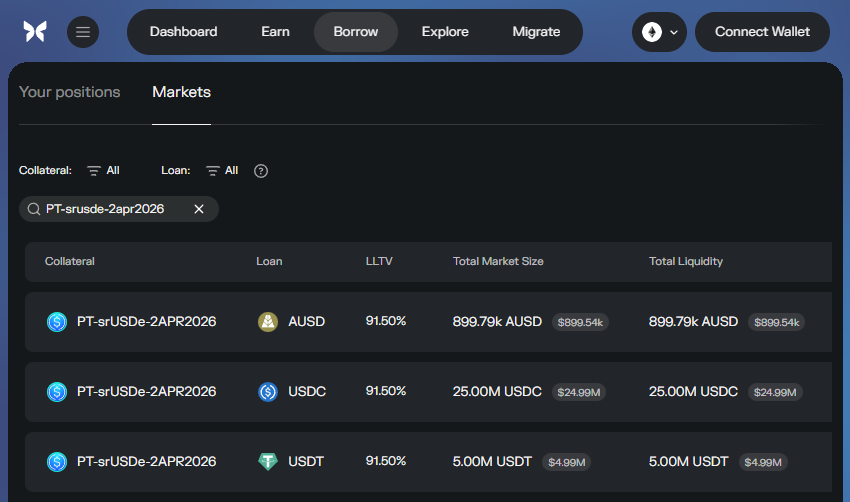Image resolution: width=850 pixels, height=502 pixels.
Task: Click the 91.50% LLTV in AUSD row
Action: 385,321
